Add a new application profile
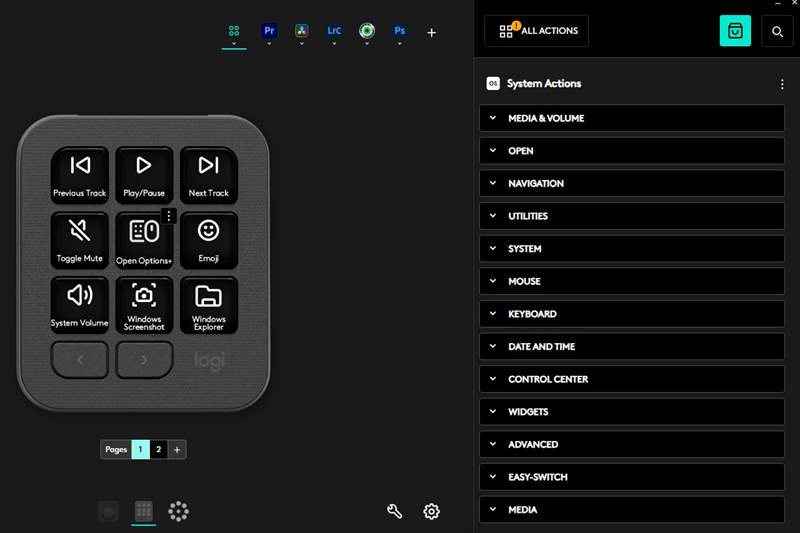Image resolution: width=800 pixels, height=533 pixels. (432, 33)
